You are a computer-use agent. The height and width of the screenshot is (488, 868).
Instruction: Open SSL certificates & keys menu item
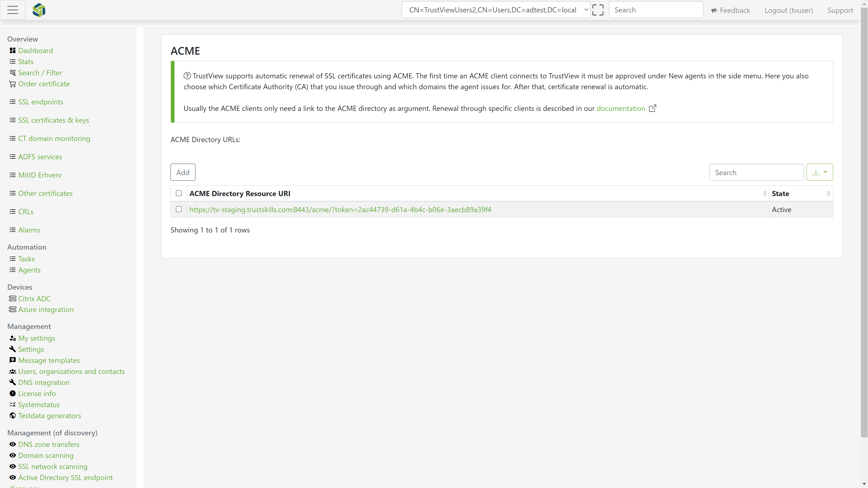click(54, 120)
